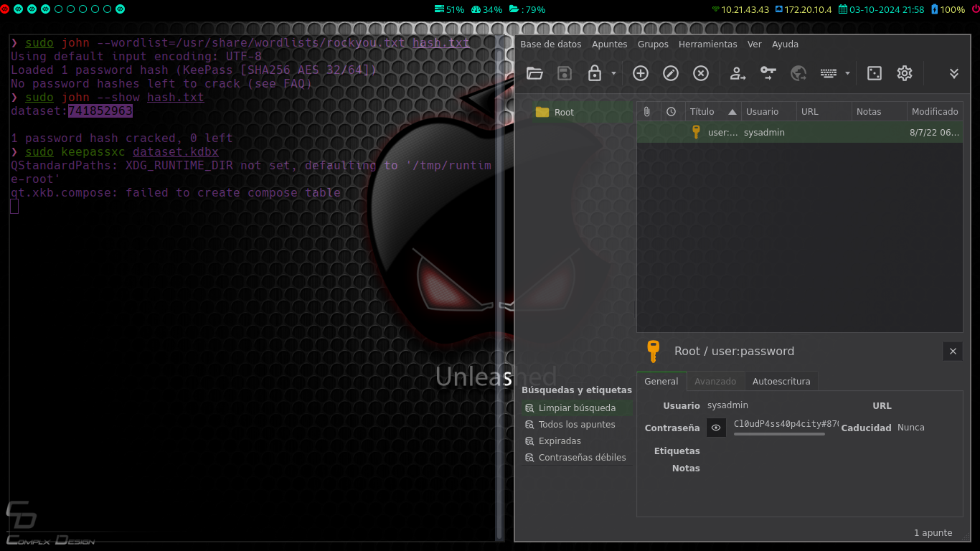Image resolution: width=980 pixels, height=551 pixels.
Task: Copy username to clipboard icon
Action: pos(738,73)
